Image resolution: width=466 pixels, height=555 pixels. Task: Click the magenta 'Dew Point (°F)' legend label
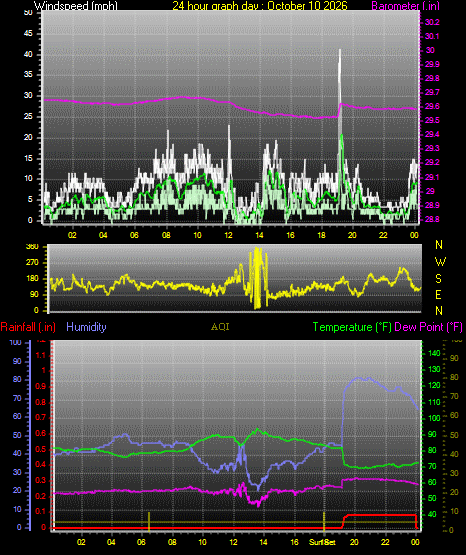tap(428, 327)
